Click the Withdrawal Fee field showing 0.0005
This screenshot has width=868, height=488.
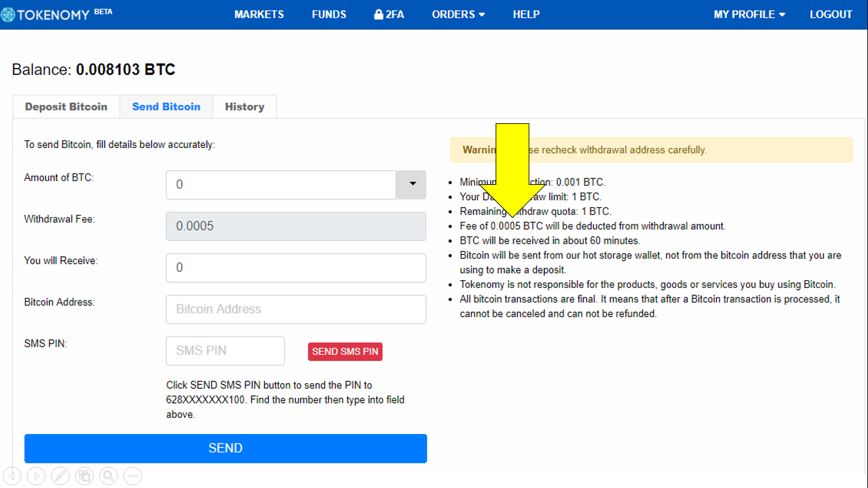click(x=296, y=226)
